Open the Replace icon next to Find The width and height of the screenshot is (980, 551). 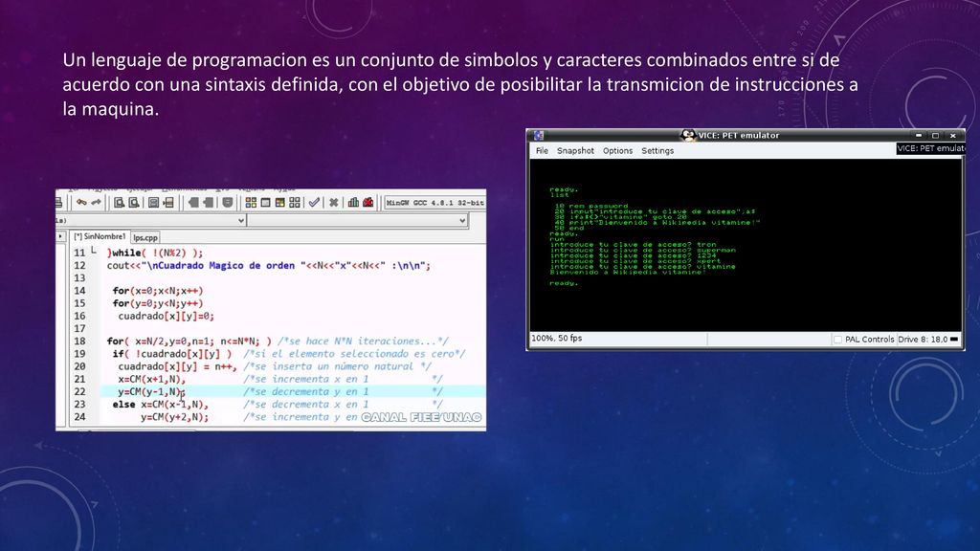134,203
